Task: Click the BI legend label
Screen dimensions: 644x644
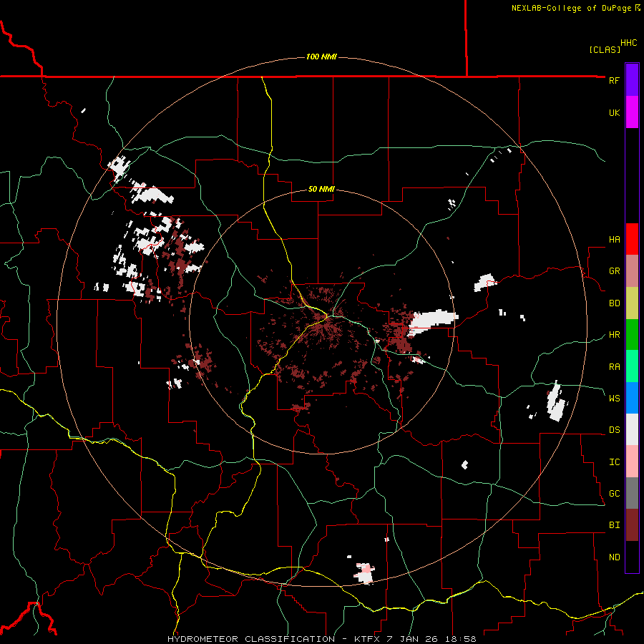Action: (614, 525)
